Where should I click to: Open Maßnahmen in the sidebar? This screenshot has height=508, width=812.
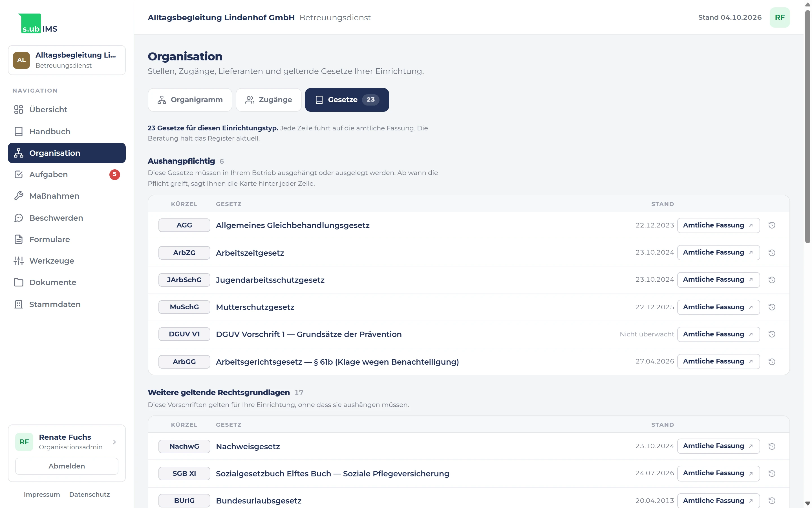[67, 196]
